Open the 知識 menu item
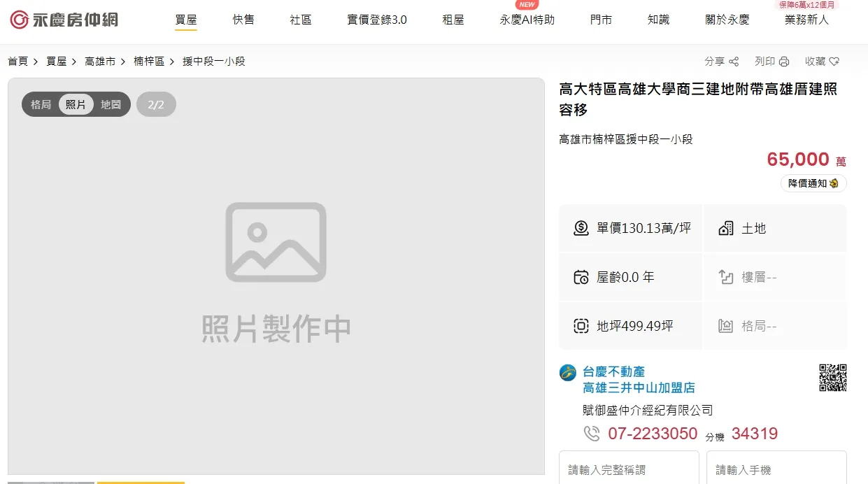This screenshot has height=484, width=868. pos(657,20)
